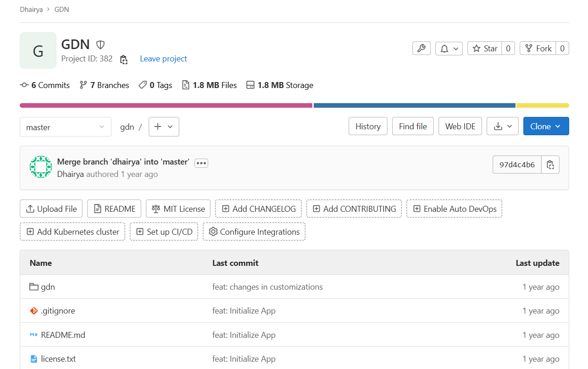Click the license.txt file icon
The width and height of the screenshot is (588, 369).
[33, 359]
